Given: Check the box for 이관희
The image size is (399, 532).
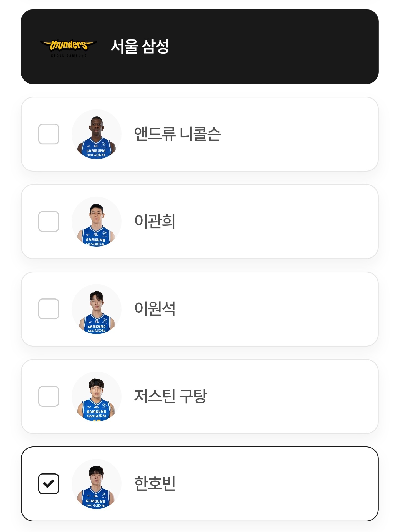Looking at the screenshot, I should click(x=49, y=222).
